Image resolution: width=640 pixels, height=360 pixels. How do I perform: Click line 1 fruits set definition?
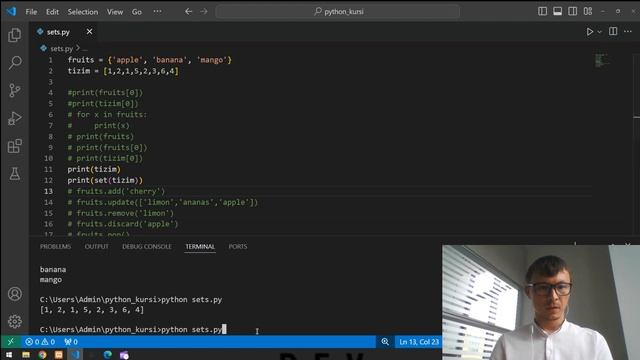point(150,60)
